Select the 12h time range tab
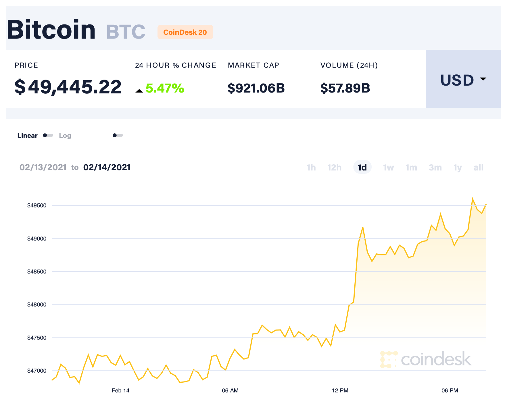This screenshot has width=507, height=420. click(334, 167)
